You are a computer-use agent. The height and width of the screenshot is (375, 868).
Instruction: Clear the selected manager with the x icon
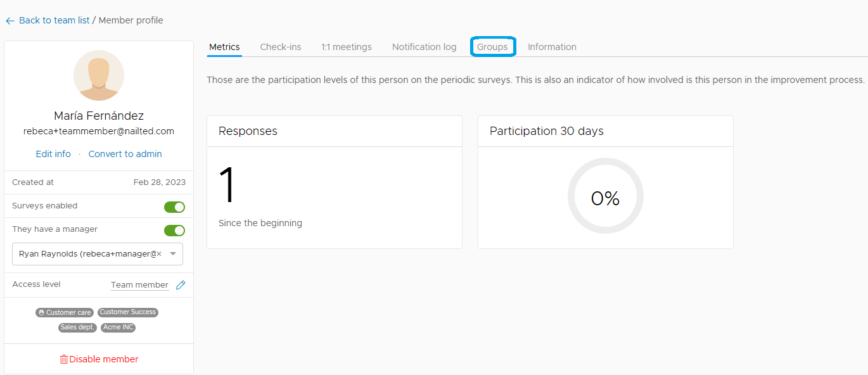[x=159, y=253]
